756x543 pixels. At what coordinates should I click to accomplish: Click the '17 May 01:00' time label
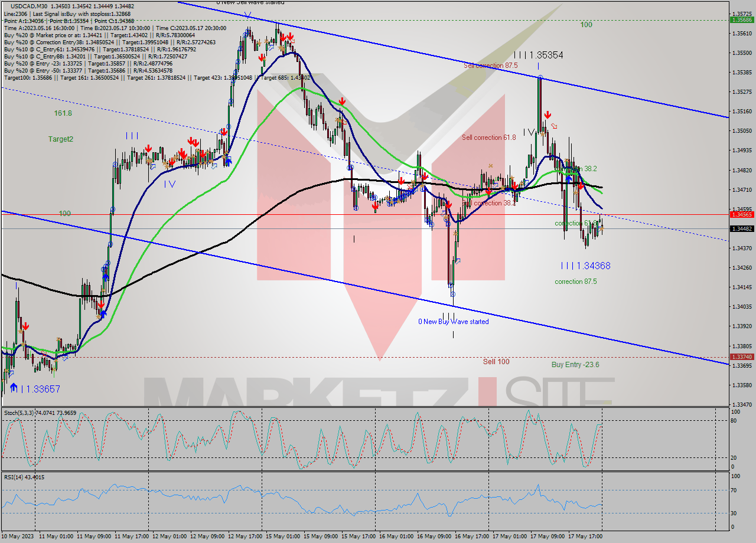pyautogui.click(x=510, y=537)
